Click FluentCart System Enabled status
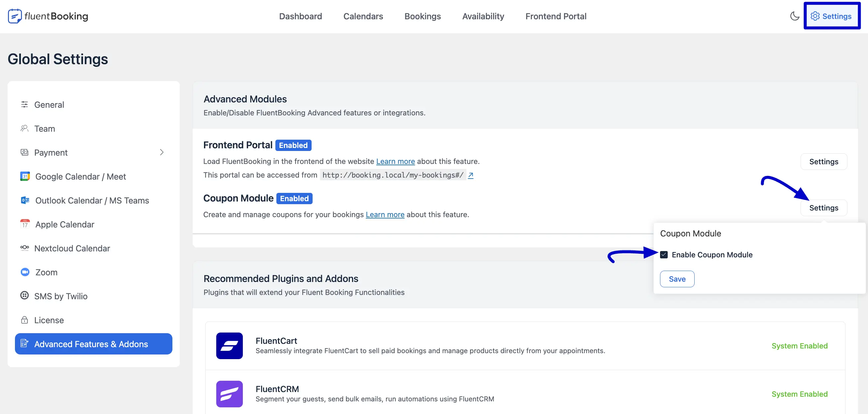The image size is (868, 414). [x=799, y=346]
